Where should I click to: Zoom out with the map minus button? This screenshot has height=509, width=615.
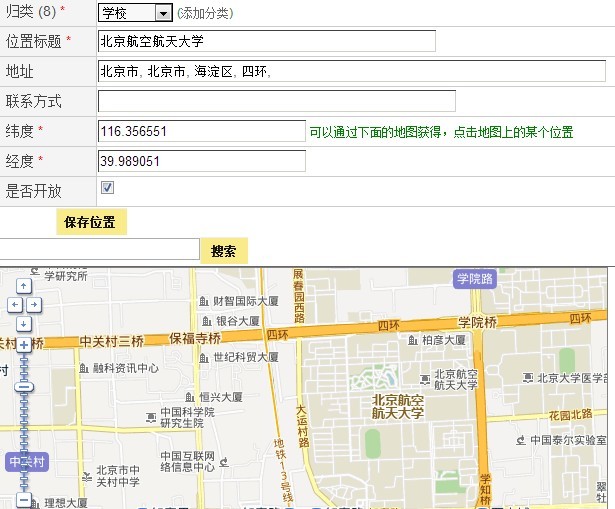point(24,500)
